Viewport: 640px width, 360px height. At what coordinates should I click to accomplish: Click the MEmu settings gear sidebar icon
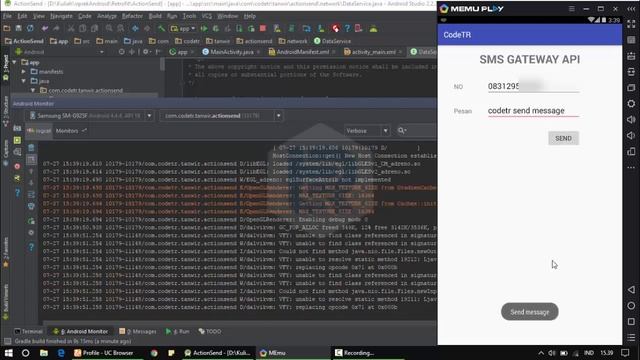pos(631,104)
